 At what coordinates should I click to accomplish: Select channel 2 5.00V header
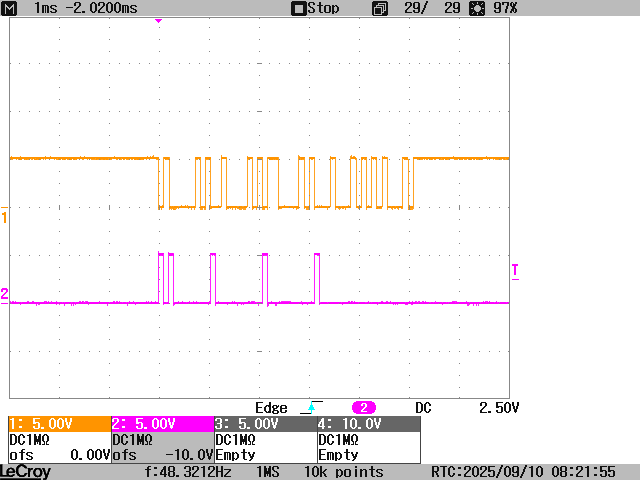[x=163, y=424]
